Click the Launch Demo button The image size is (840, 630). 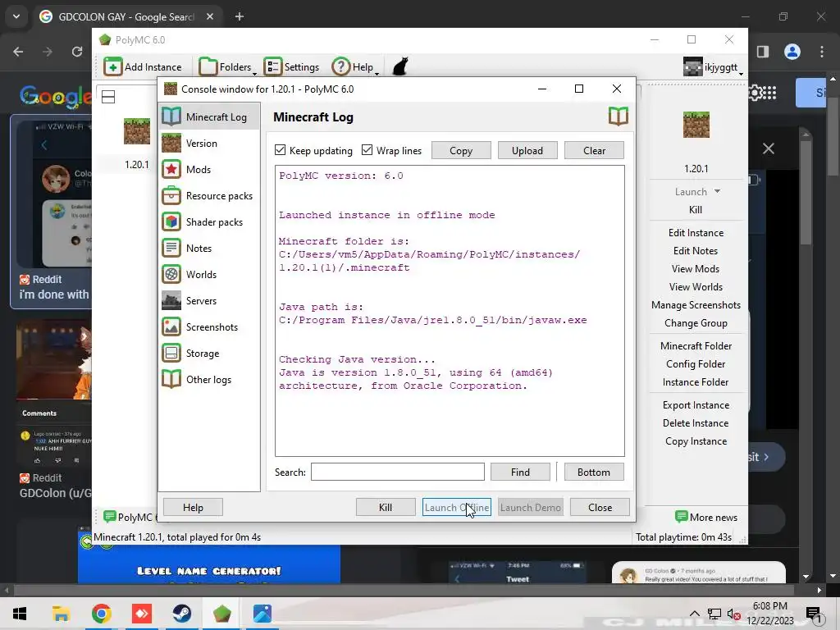531,507
